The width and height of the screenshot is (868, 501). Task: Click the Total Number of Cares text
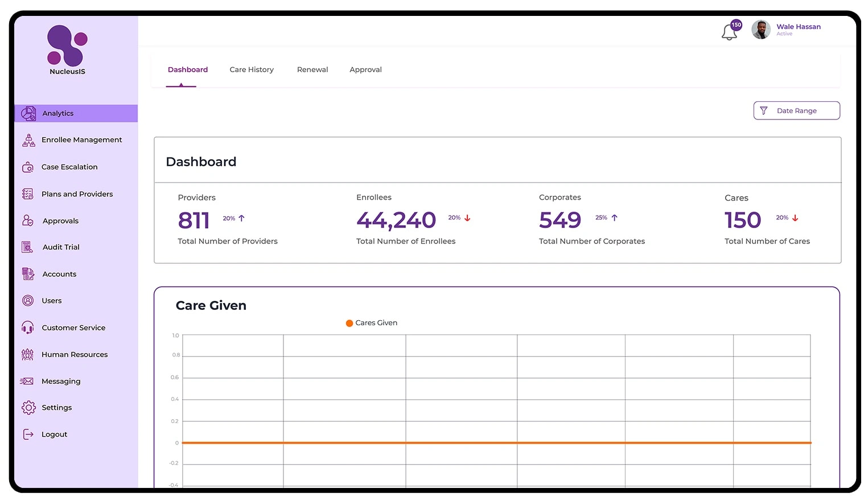[767, 241]
